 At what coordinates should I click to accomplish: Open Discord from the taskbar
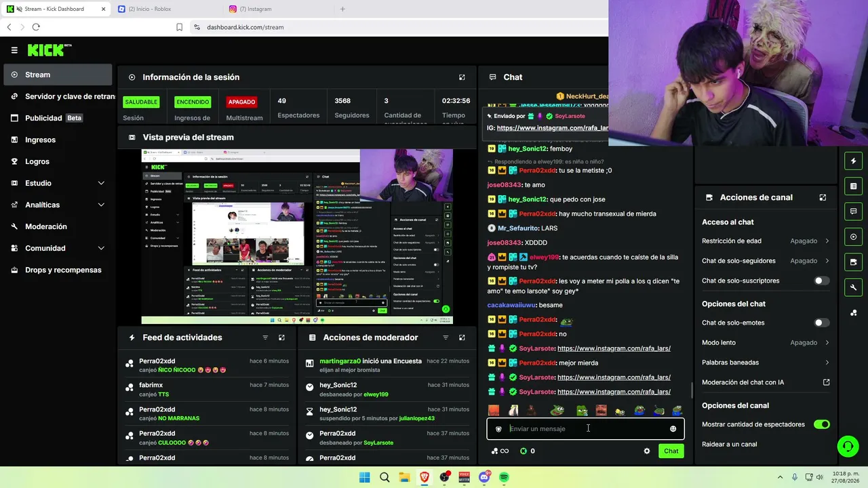click(484, 477)
